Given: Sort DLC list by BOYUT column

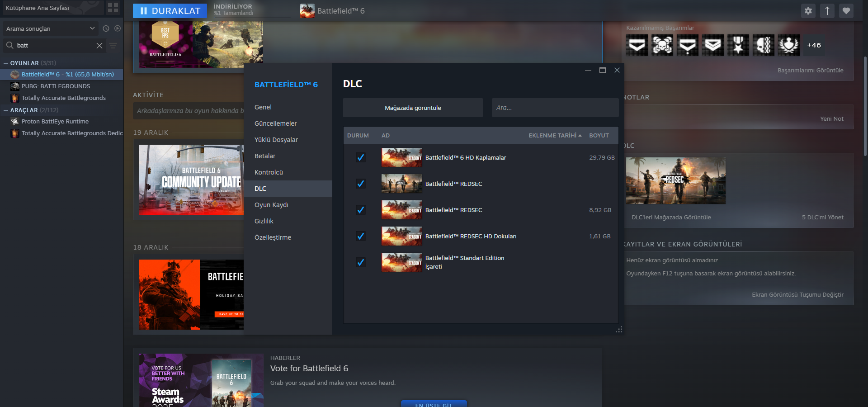Looking at the screenshot, I should coord(599,135).
